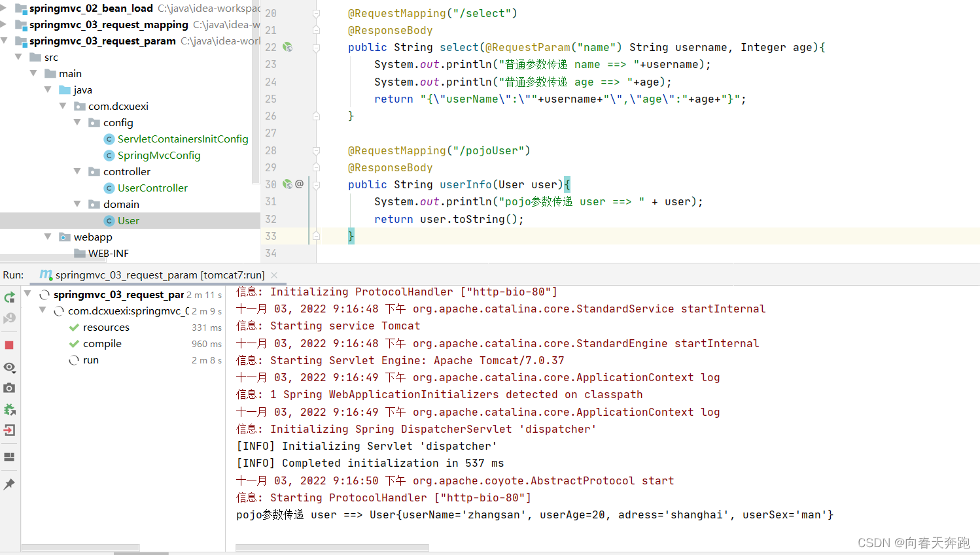This screenshot has width=980, height=555.
Task: Click the Restore Layout icon in Run sidebar
Action: click(x=9, y=457)
